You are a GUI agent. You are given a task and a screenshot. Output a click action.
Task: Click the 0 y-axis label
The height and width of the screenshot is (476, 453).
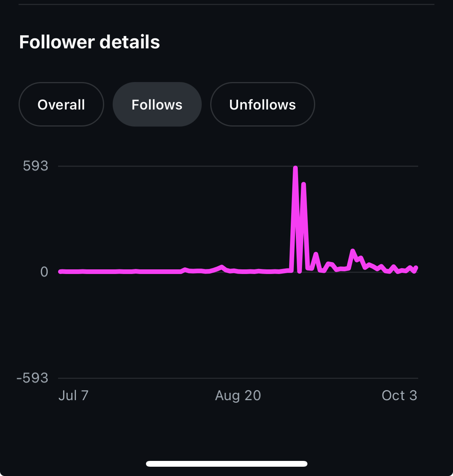(44, 272)
